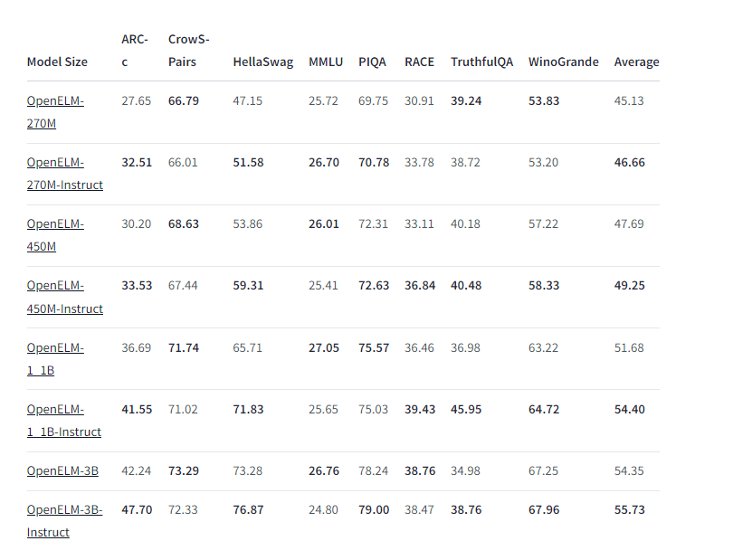Click the ARC-c column header
This screenshot has width=733, height=560.
(135, 51)
